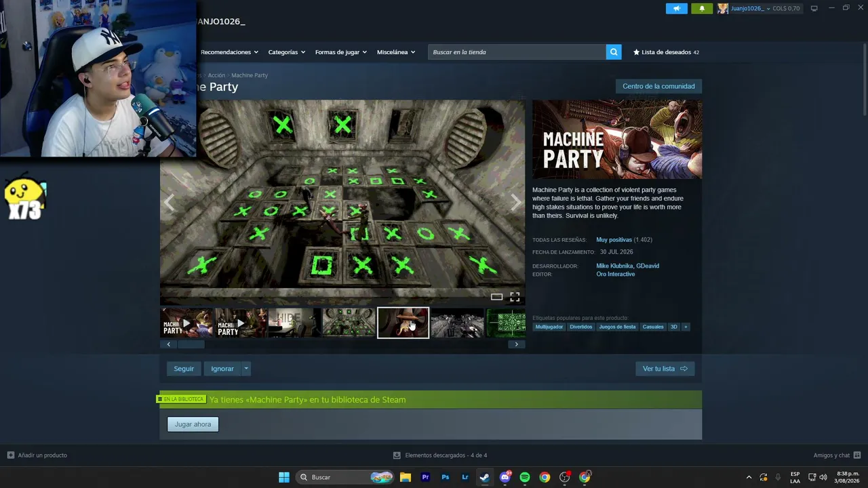
Task: Go to next screenshot with right arrow
Action: pyautogui.click(x=516, y=202)
